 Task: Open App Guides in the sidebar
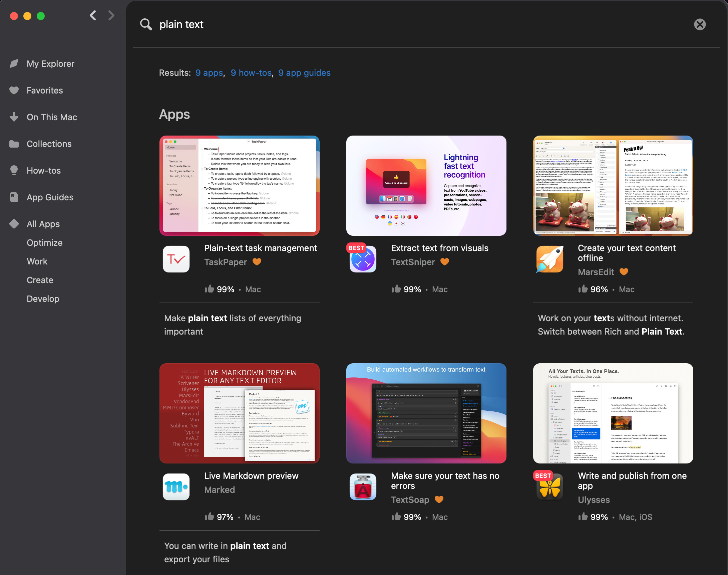click(x=50, y=197)
